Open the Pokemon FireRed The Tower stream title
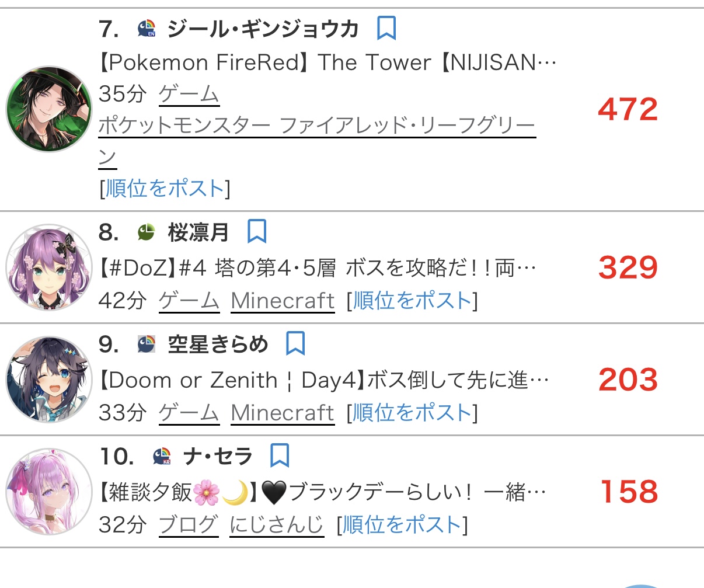 pos(327,62)
